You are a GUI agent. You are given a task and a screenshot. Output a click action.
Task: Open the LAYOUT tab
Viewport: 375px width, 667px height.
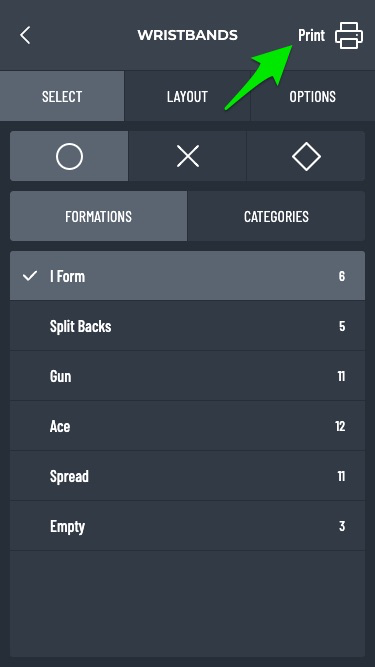click(x=187, y=96)
